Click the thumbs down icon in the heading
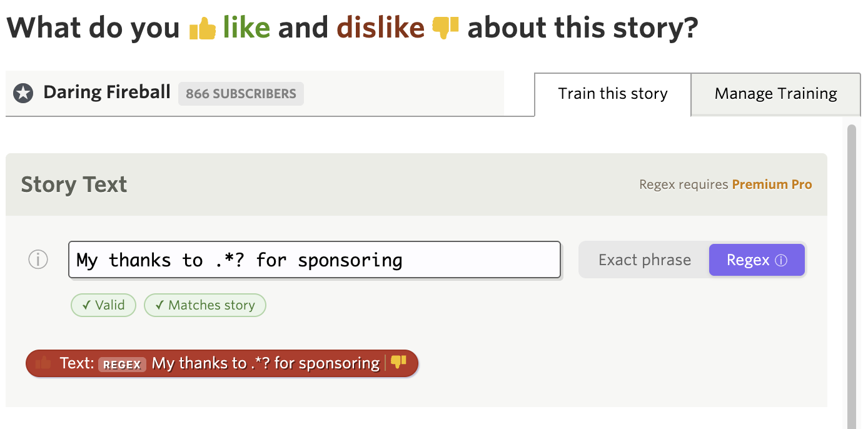This screenshot has height=429, width=868. point(446,28)
